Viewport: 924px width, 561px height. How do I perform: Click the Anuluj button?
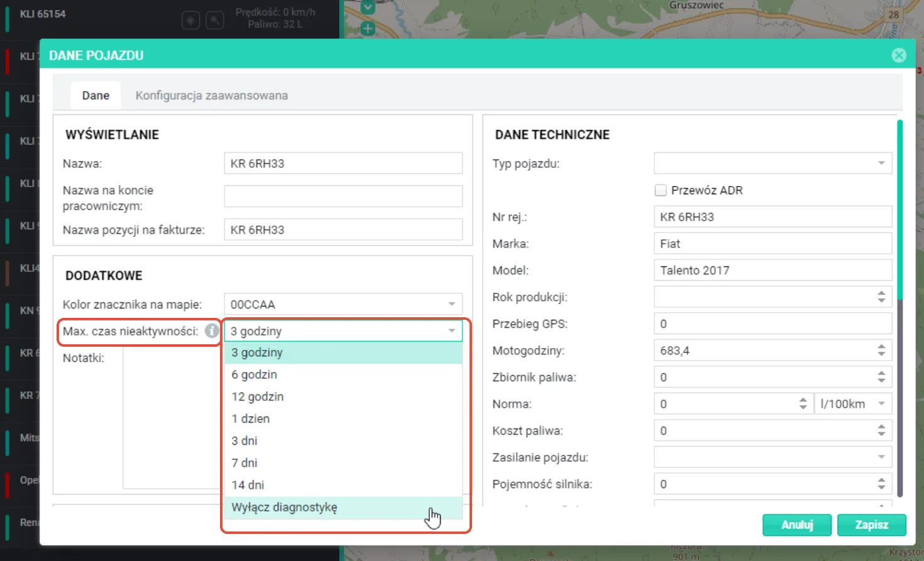pyautogui.click(x=797, y=525)
